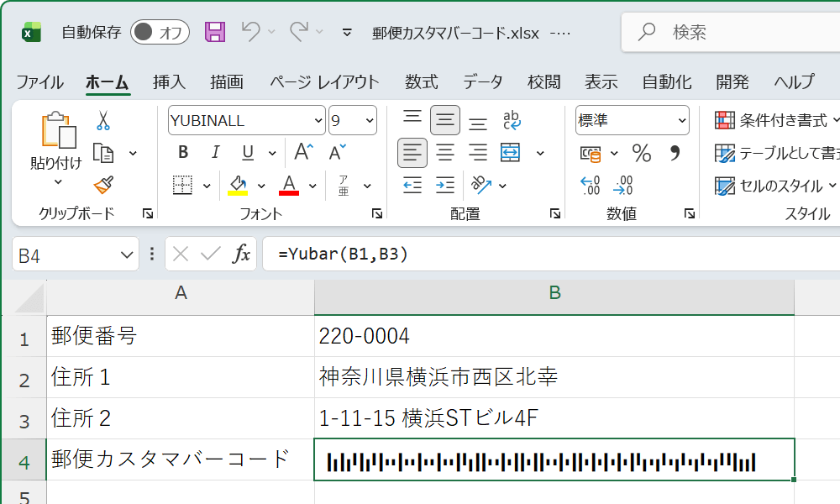Image resolution: width=840 pixels, height=504 pixels.
Task: Increase the indent
Action: [445, 186]
